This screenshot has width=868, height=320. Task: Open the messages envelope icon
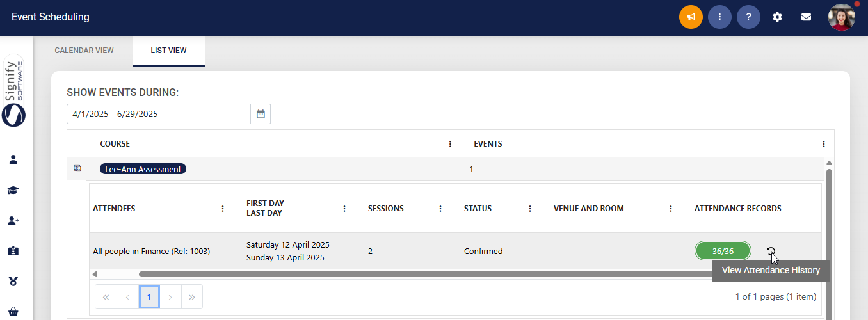[x=806, y=17]
